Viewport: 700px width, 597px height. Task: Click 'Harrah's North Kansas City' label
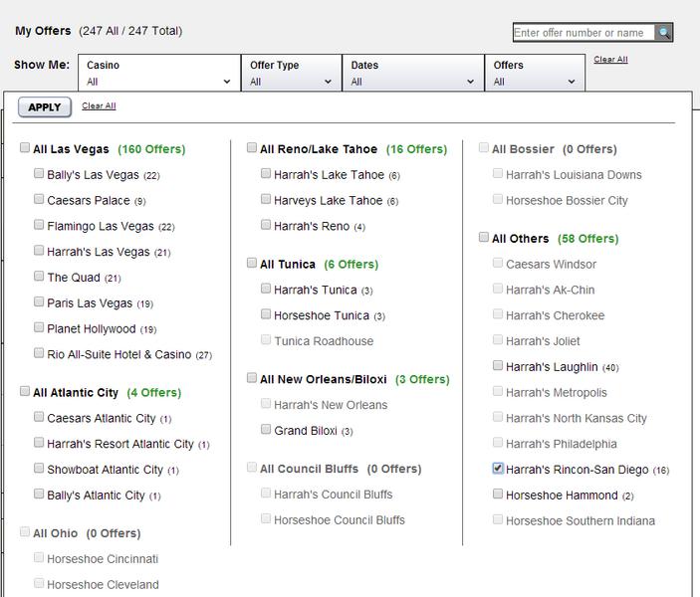point(576,419)
